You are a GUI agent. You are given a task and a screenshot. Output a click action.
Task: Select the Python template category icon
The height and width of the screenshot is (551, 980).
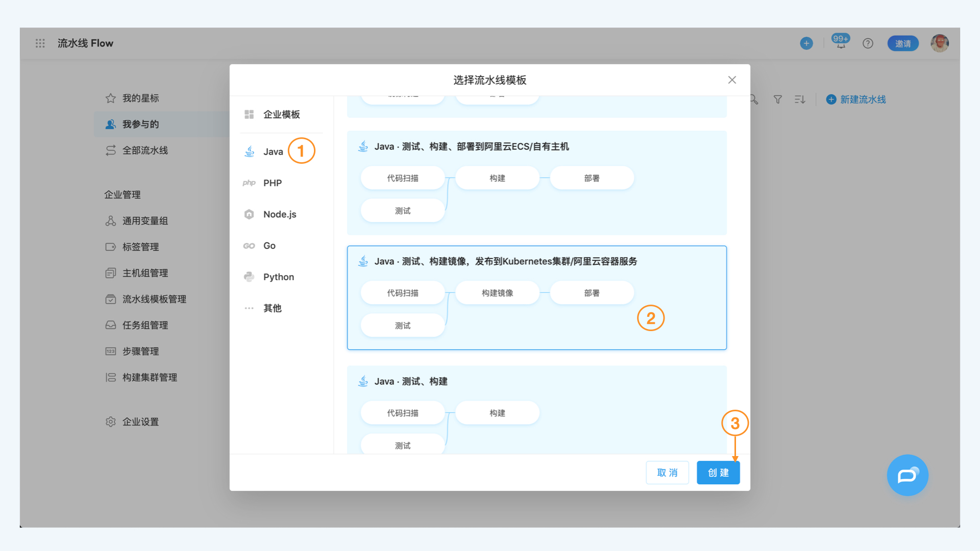[249, 277]
